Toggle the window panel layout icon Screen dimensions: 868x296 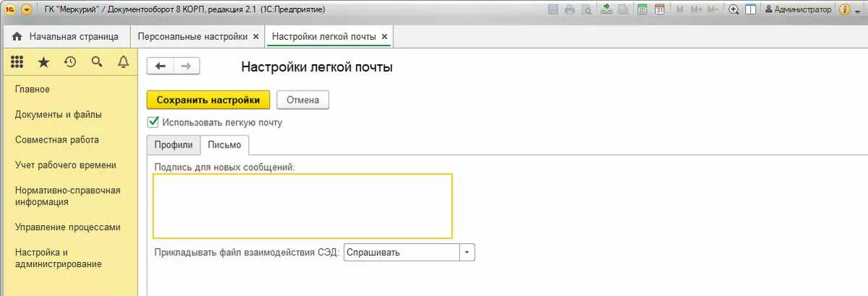point(751,10)
